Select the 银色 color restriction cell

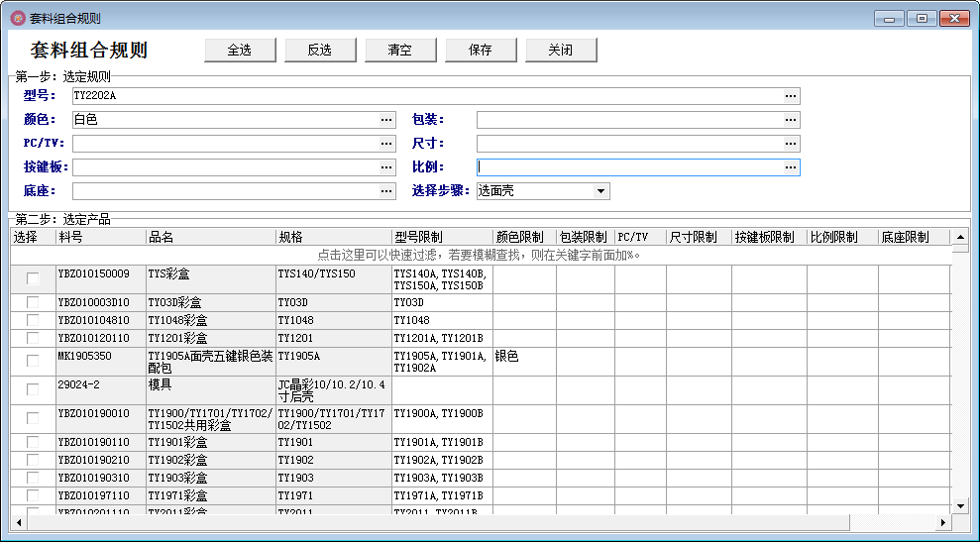(524, 362)
